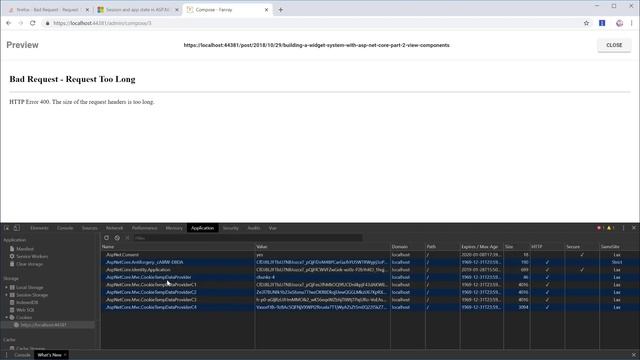Viewport: 640px width, 360px height.
Task: Toggle the device toolbar icon in DevTools
Action: tap(17, 228)
